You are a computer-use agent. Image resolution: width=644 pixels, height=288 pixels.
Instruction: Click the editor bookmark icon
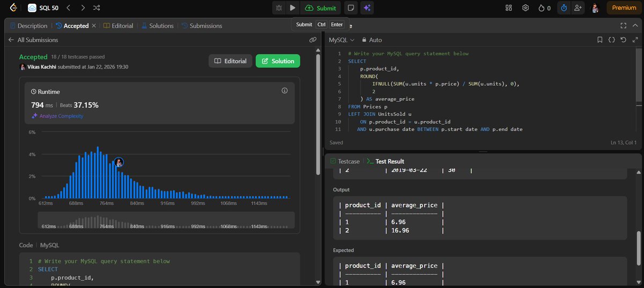(600, 40)
